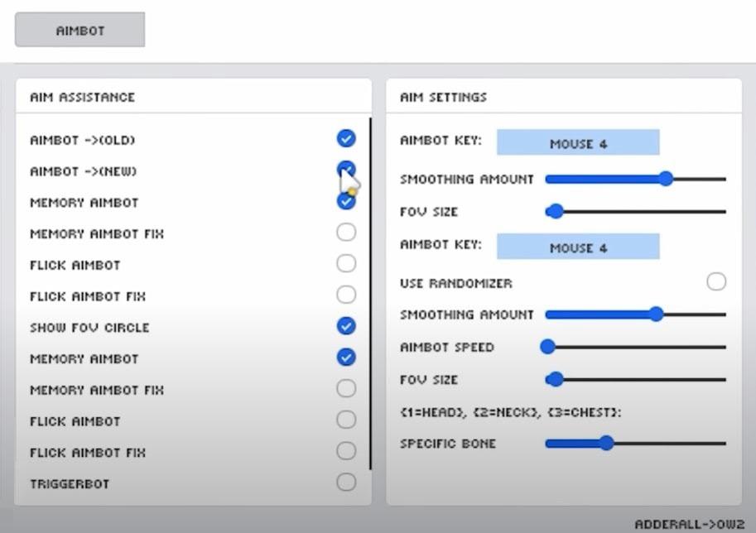Click the second FOV Size slider handle

pyautogui.click(x=556, y=379)
